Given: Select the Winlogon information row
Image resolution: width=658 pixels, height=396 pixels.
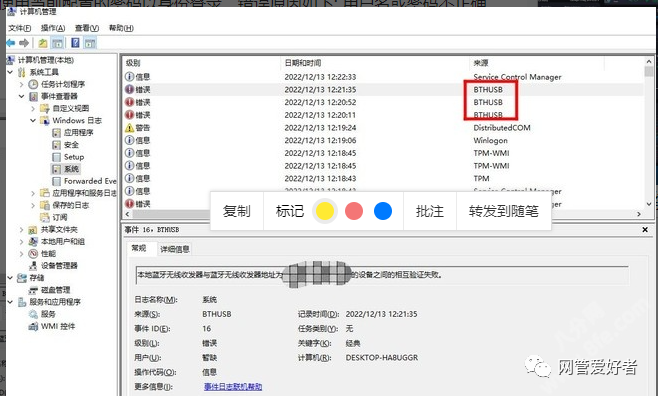Looking at the screenshot, I should (x=383, y=140).
